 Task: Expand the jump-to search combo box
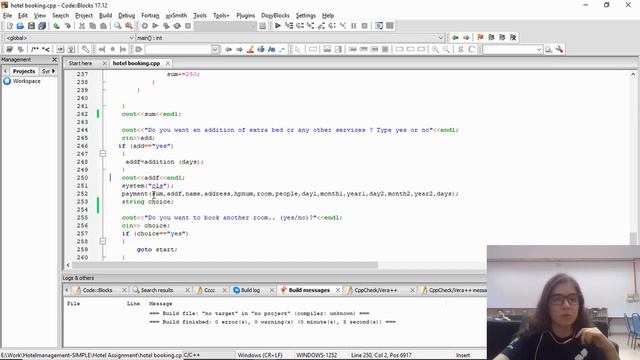pos(215,49)
